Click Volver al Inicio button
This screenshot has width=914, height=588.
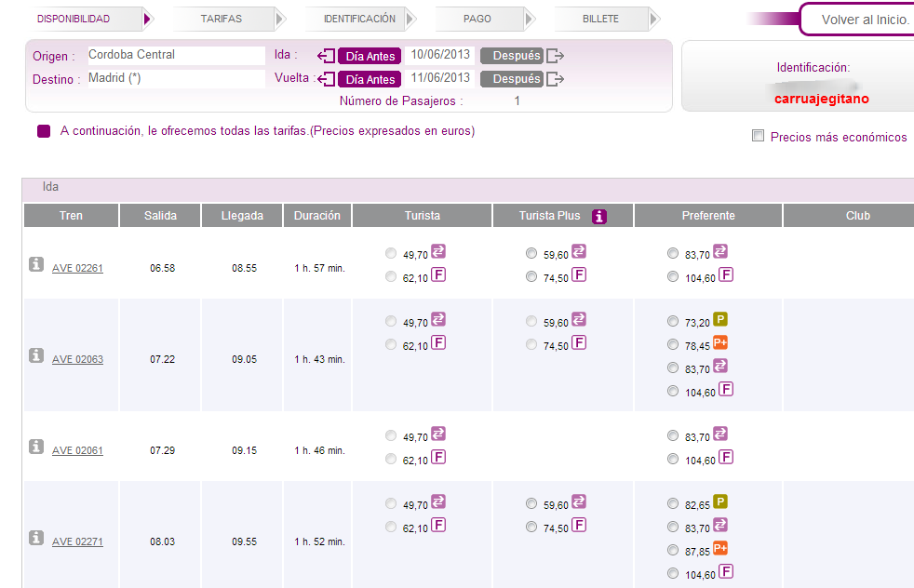859,20
